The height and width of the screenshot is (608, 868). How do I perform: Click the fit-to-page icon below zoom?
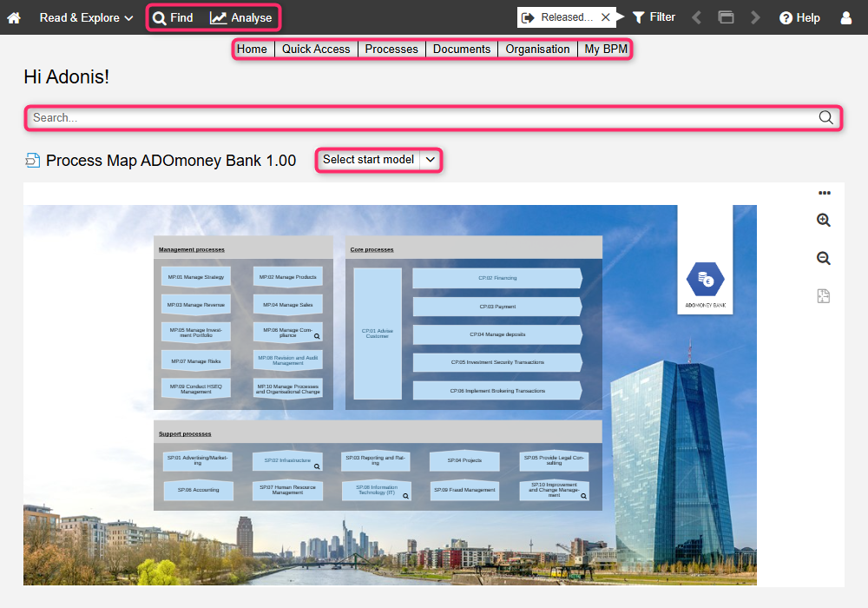824,296
